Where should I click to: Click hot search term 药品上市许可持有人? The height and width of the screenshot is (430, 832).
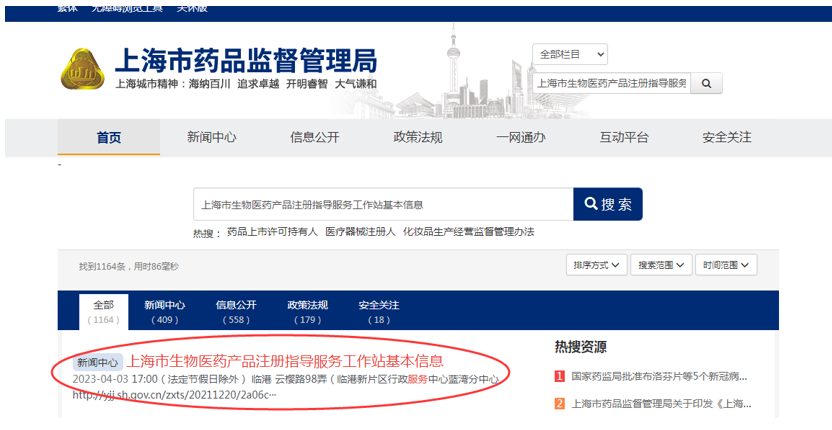(272, 232)
